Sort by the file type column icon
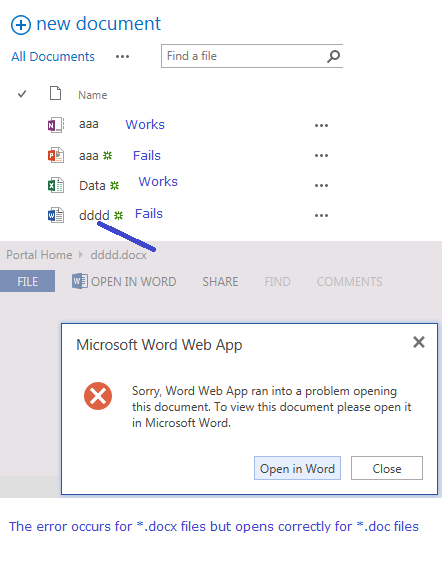 (x=55, y=93)
